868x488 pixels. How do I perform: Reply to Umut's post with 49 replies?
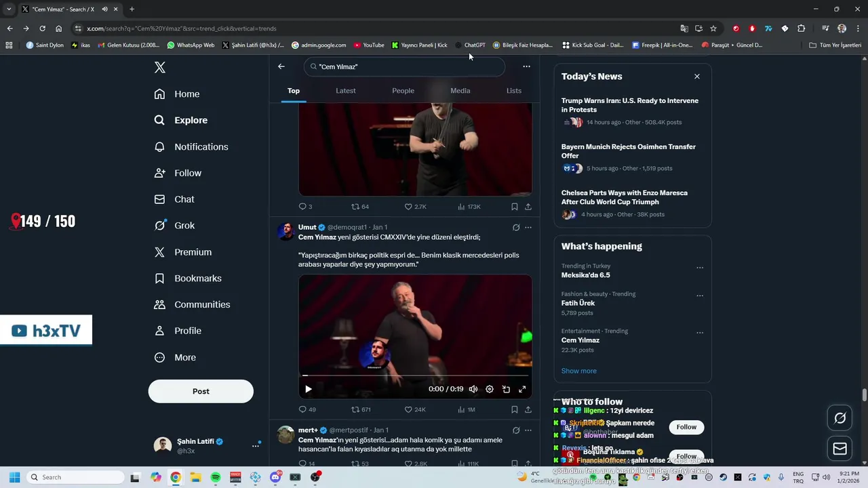pos(307,410)
